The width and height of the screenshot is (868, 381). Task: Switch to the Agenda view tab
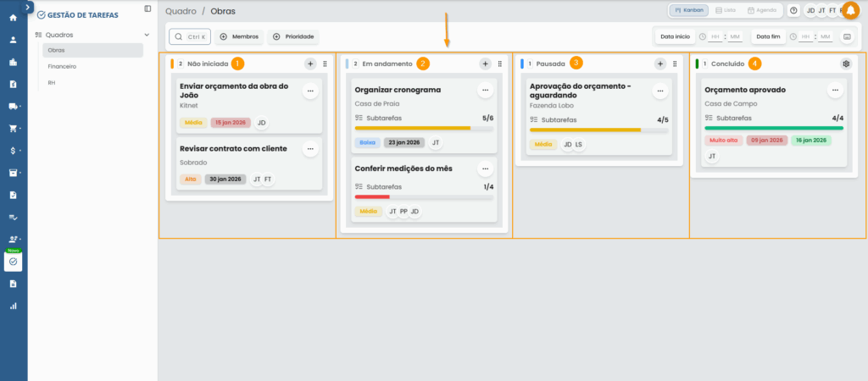(761, 10)
